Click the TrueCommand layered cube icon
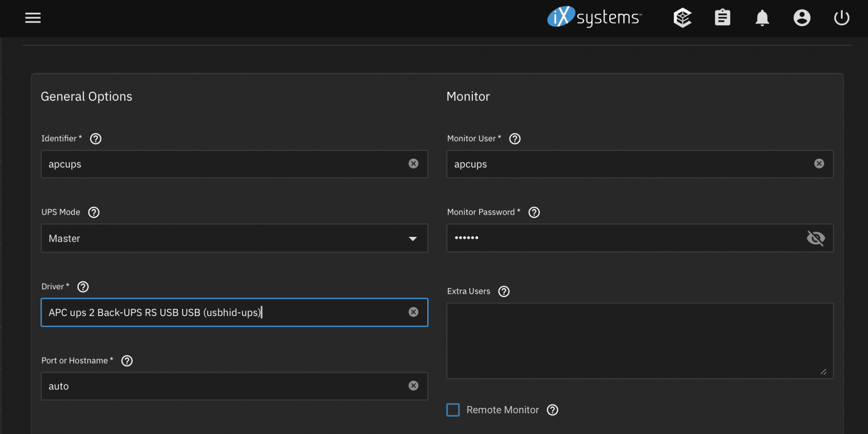The image size is (868, 434). click(x=682, y=18)
